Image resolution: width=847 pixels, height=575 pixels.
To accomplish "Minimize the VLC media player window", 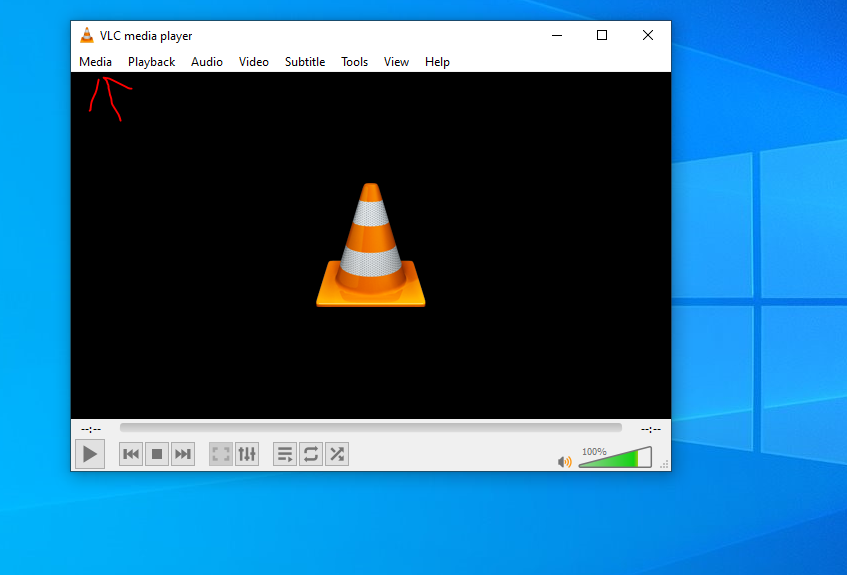I will 557,36.
